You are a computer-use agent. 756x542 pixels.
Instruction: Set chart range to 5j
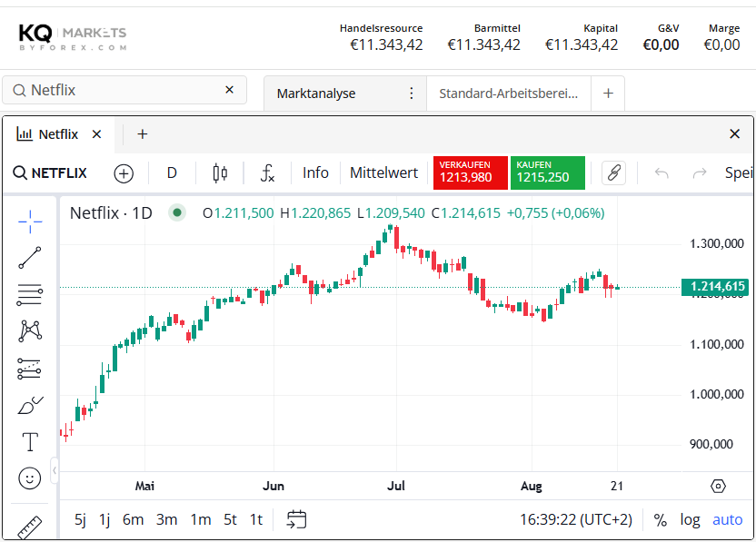point(81,520)
